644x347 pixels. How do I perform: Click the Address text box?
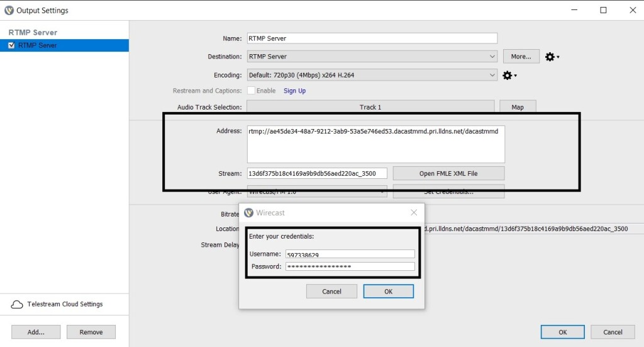click(376, 144)
